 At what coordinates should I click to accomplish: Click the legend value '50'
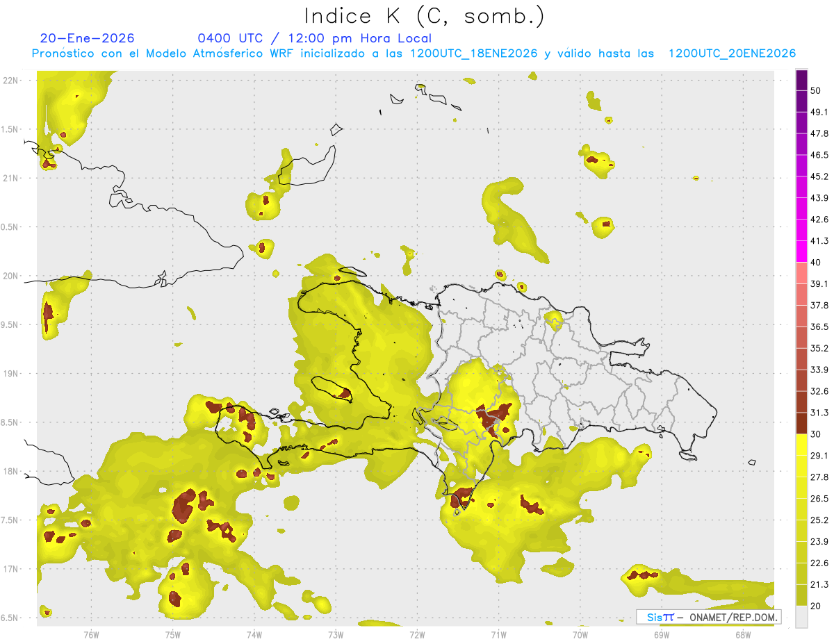pyautogui.click(x=816, y=91)
